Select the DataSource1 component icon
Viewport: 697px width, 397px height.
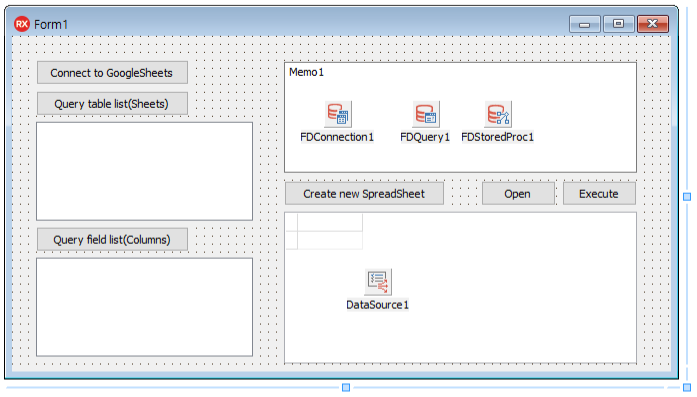378,282
